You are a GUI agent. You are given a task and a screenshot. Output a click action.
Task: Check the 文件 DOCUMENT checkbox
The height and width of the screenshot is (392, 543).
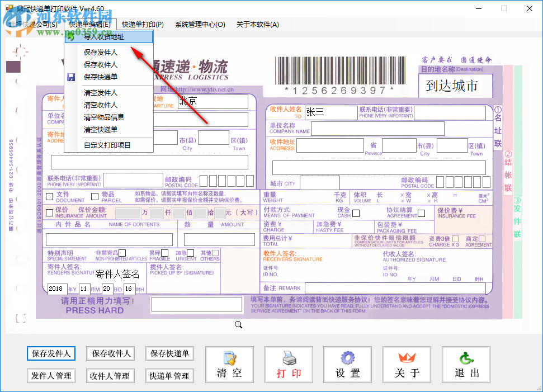(50, 196)
